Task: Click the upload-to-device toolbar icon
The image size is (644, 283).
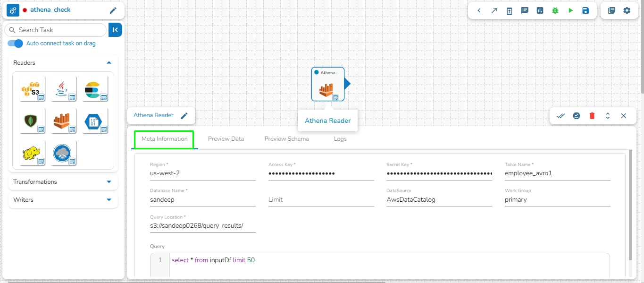Action: pyautogui.click(x=510, y=10)
